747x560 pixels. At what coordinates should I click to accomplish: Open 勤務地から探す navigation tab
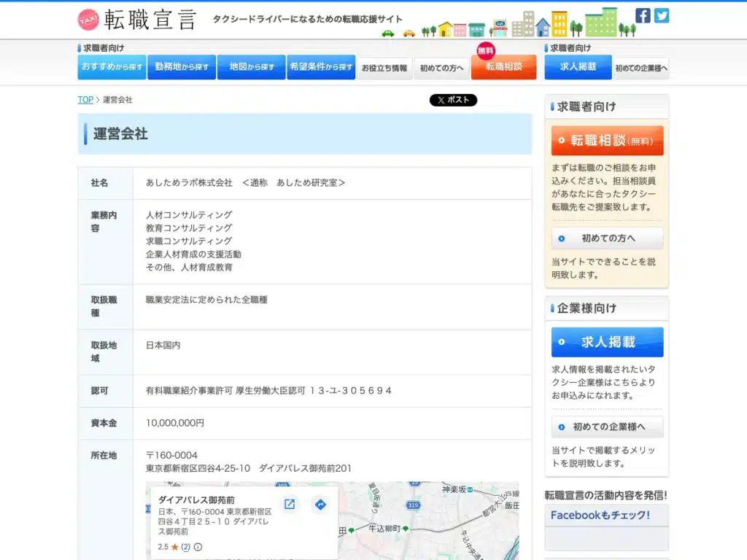pos(182,66)
